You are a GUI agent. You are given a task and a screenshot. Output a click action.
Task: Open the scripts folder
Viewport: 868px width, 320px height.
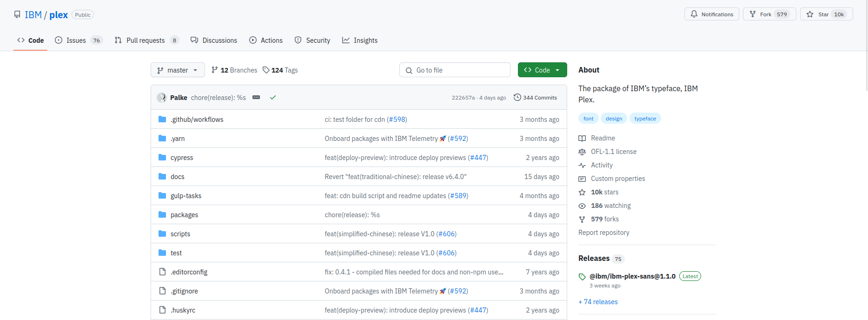coord(180,234)
